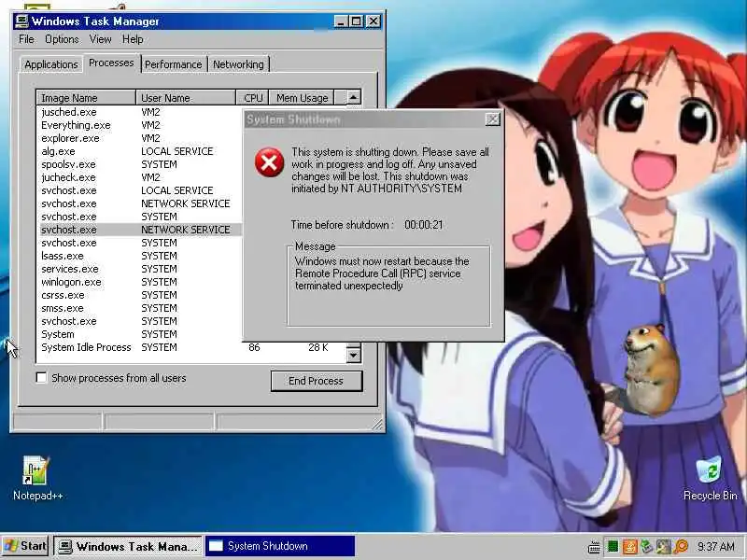
Task: Click the green Task Manager CPU tray icon
Action: coord(613,547)
